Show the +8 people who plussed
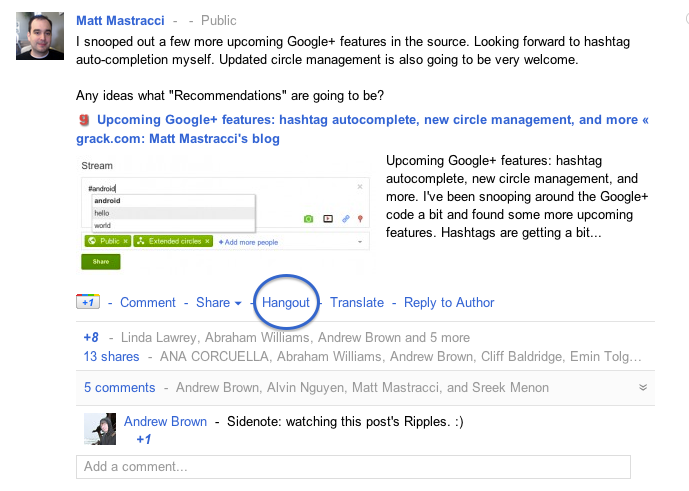The height and width of the screenshot is (491, 689). click(91, 337)
